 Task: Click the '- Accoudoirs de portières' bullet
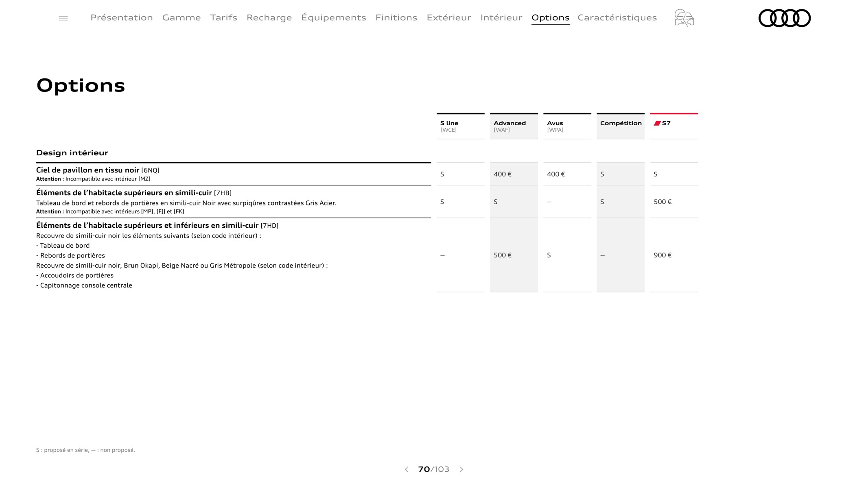coord(75,275)
